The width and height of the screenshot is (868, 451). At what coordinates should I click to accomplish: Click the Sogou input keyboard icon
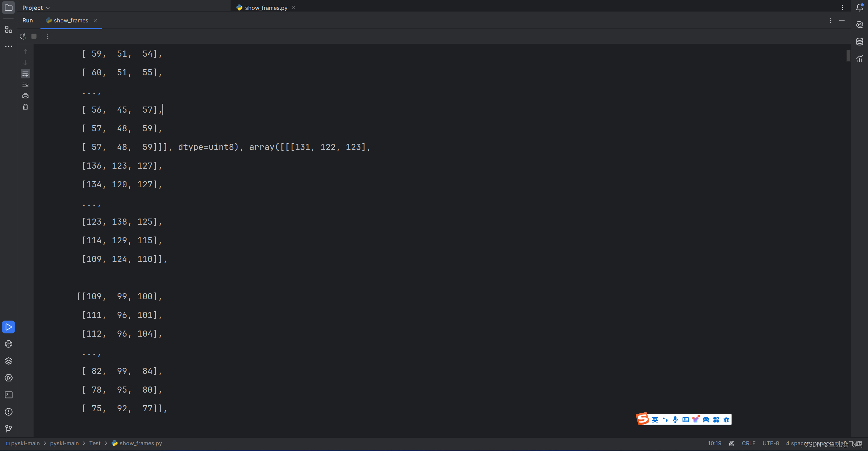click(x=686, y=419)
